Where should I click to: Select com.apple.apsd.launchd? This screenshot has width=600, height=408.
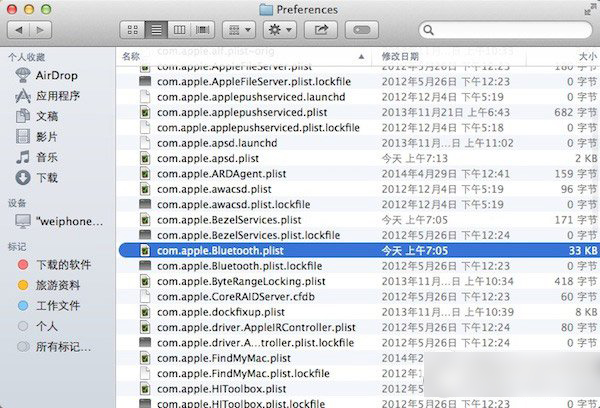click(x=358, y=143)
